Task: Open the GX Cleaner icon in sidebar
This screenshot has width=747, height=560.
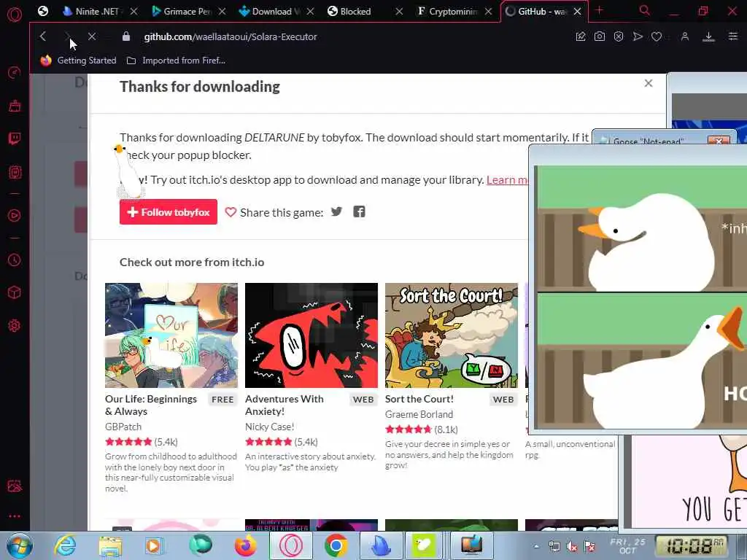Action: [x=15, y=106]
